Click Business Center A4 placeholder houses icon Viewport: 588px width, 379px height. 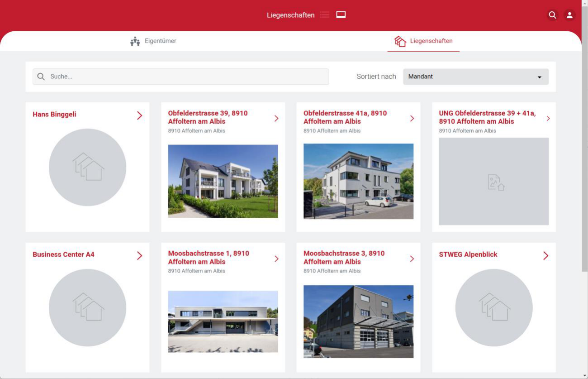click(x=88, y=307)
